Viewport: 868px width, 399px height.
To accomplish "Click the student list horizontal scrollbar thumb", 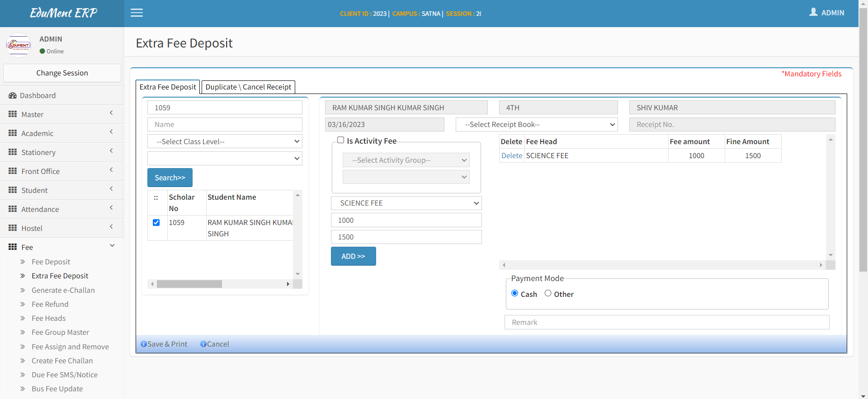I will [x=189, y=284].
